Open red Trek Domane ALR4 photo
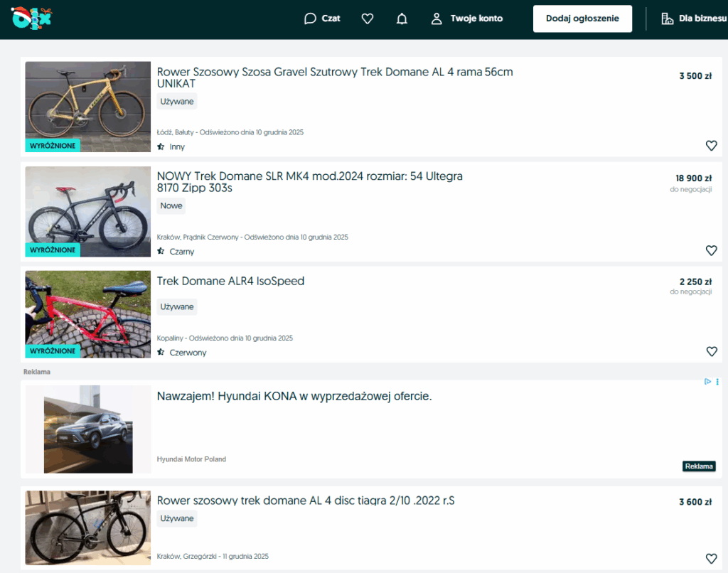 point(88,314)
